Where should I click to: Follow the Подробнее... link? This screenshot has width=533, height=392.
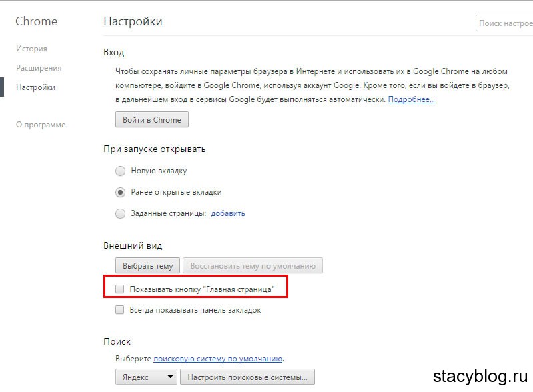(x=411, y=100)
